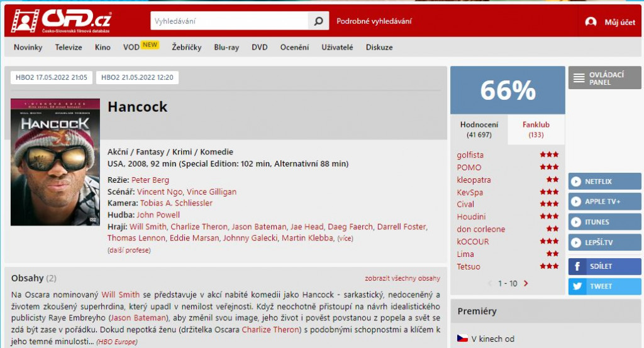This screenshot has height=348, width=644.
Task: Open user Tetsuo's profile
Action: coord(468,266)
